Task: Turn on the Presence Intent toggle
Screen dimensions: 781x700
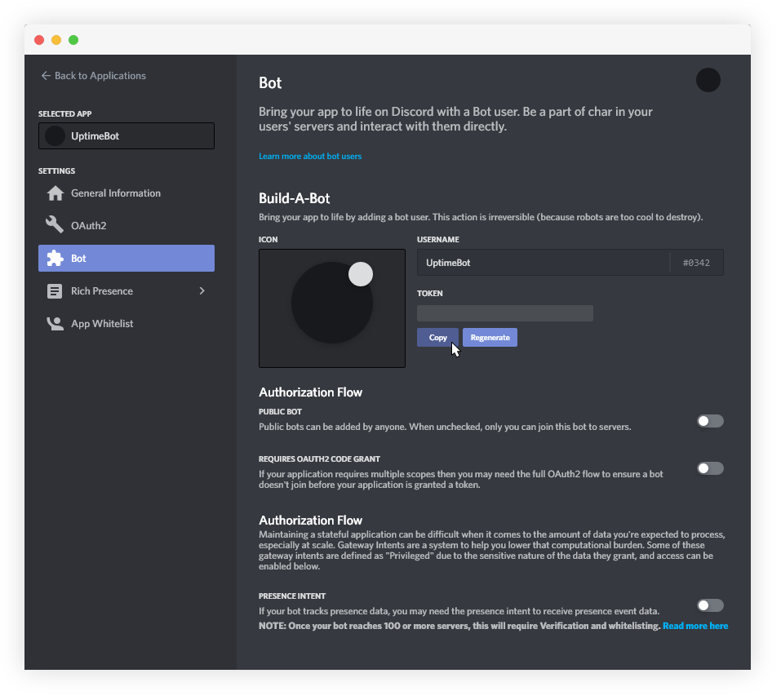Action: pyautogui.click(x=710, y=605)
